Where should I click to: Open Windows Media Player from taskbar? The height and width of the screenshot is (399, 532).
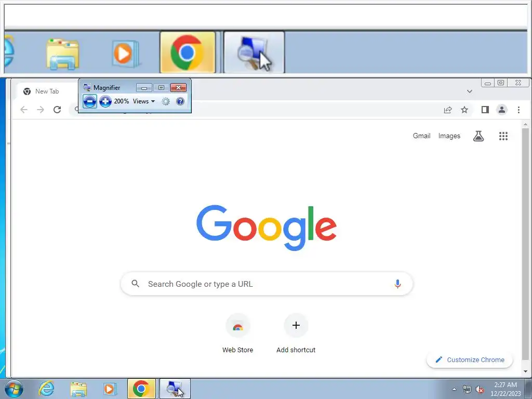click(110, 389)
